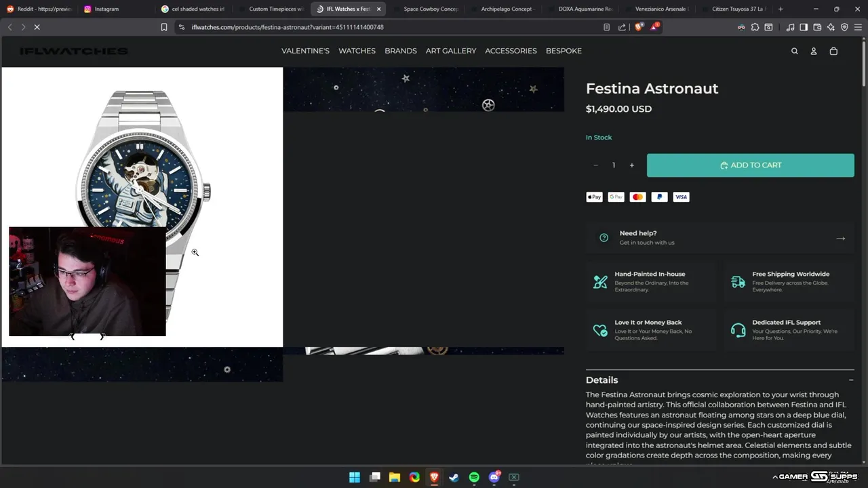The height and width of the screenshot is (488, 868).
Task: Click the Apple Pay payment badge
Action: (x=594, y=197)
